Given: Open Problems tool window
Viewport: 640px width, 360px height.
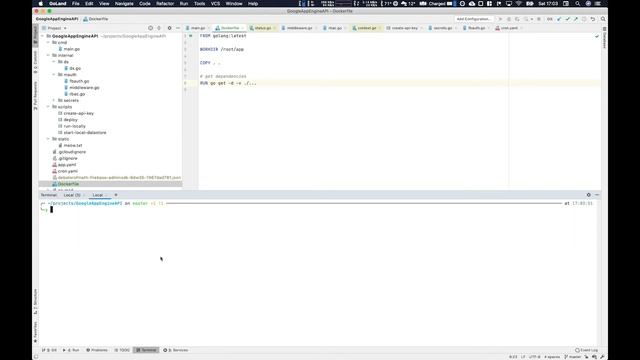Looking at the screenshot, I should tap(97, 350).
